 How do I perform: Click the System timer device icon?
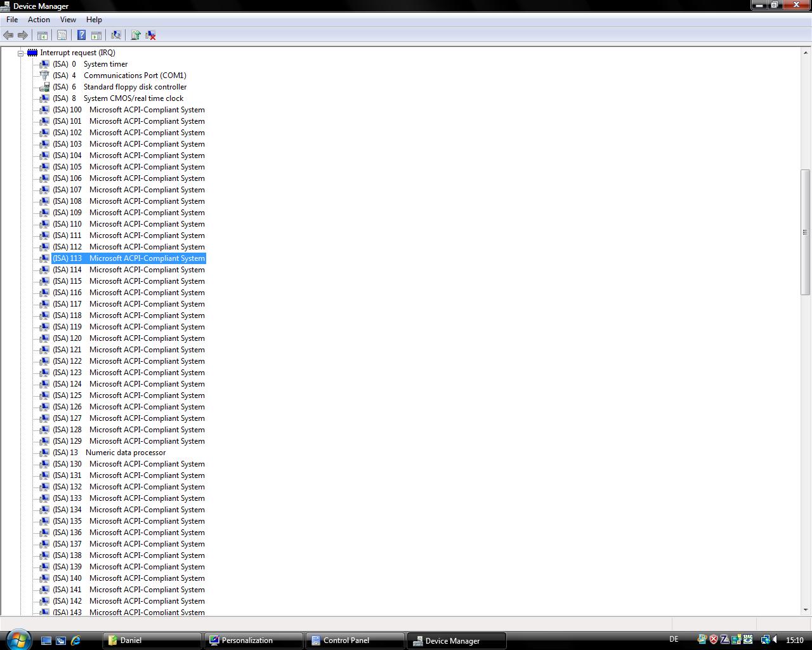pos(44,64)
